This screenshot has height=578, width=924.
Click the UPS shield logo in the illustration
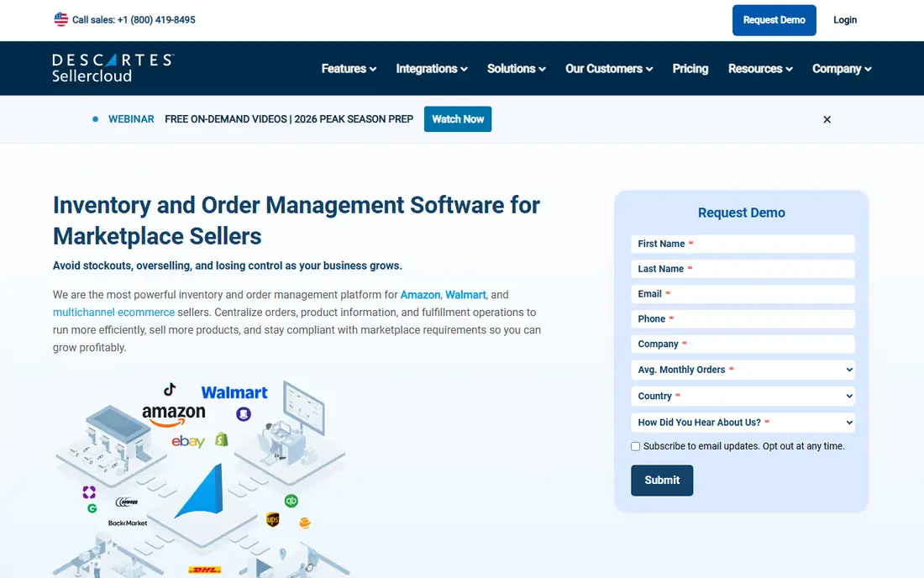(272, 519)
